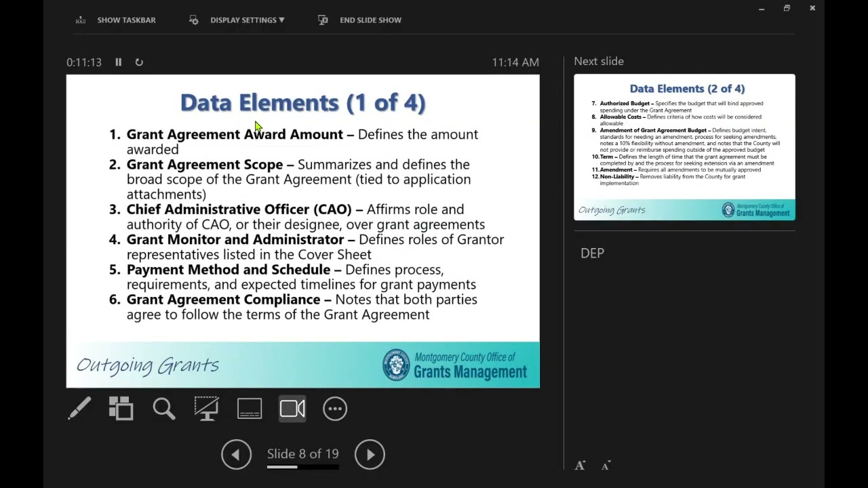Click the Display Settings icon
The height and width of the screenshot is (488, 868).
point(193,20)
